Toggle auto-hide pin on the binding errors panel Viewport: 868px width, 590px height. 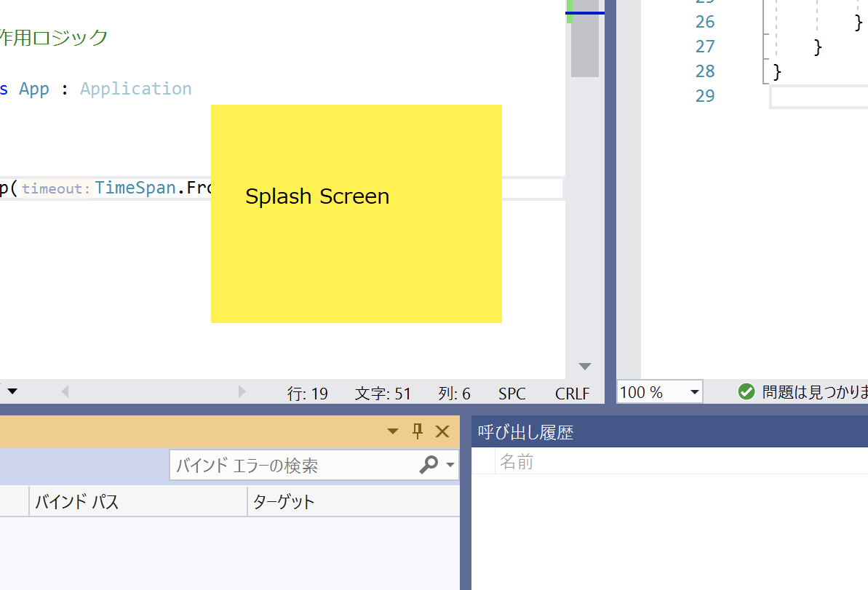417,431
